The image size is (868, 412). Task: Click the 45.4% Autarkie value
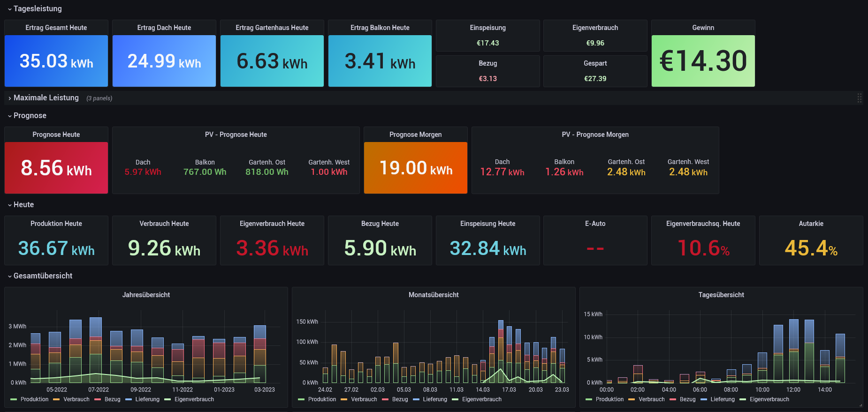click(x=811, y=248)
